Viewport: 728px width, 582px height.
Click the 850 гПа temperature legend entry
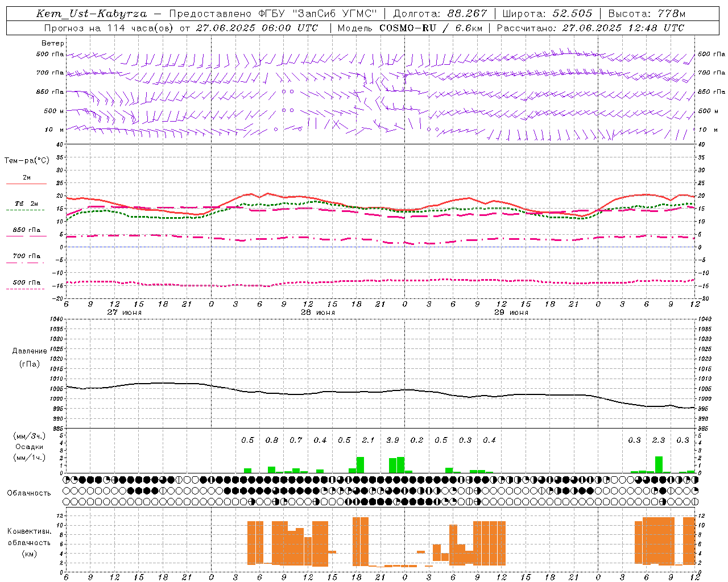coord(26,230)
